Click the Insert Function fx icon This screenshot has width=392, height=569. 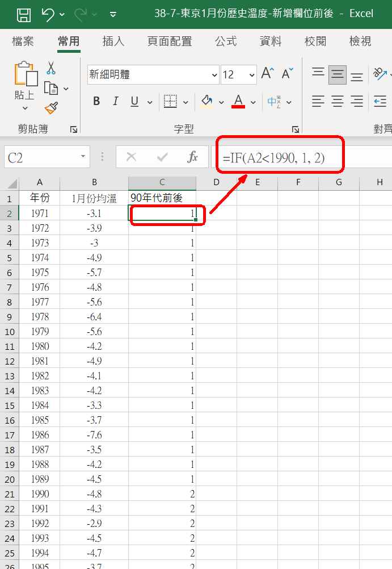(x=192, y=157)
